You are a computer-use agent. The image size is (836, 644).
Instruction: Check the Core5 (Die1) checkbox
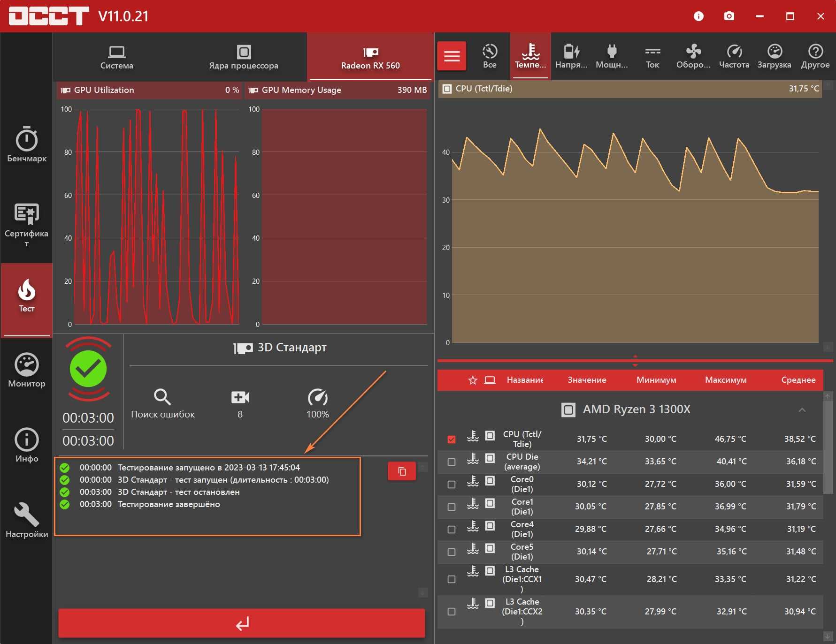point(452,552)
